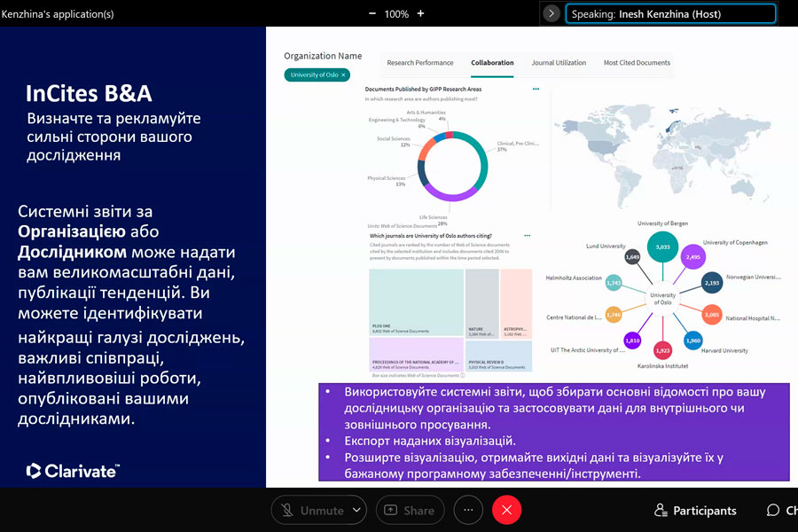Remove the University of Oslo filter chip
798x532 pixels.
click(343, 74)
